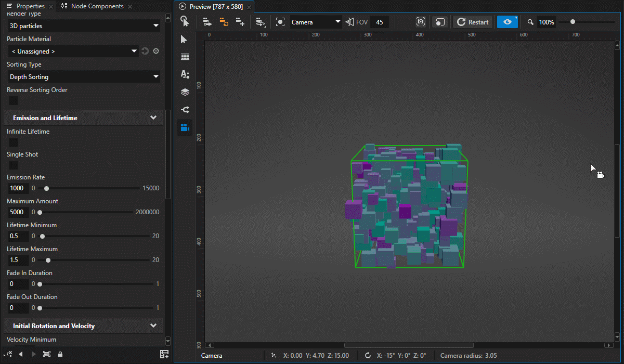624x364 pixels.
Task: Enable the Infinite Lifetime checkbox
Action: (x=14, y=142)
